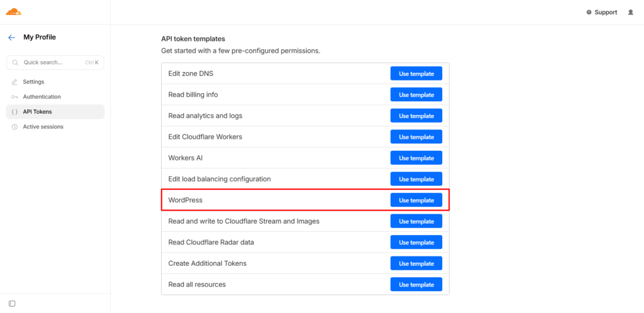Use template for Read Cloudflare Radar data
The width and height of the screenshot is (644, 313).
coord(416,243)
